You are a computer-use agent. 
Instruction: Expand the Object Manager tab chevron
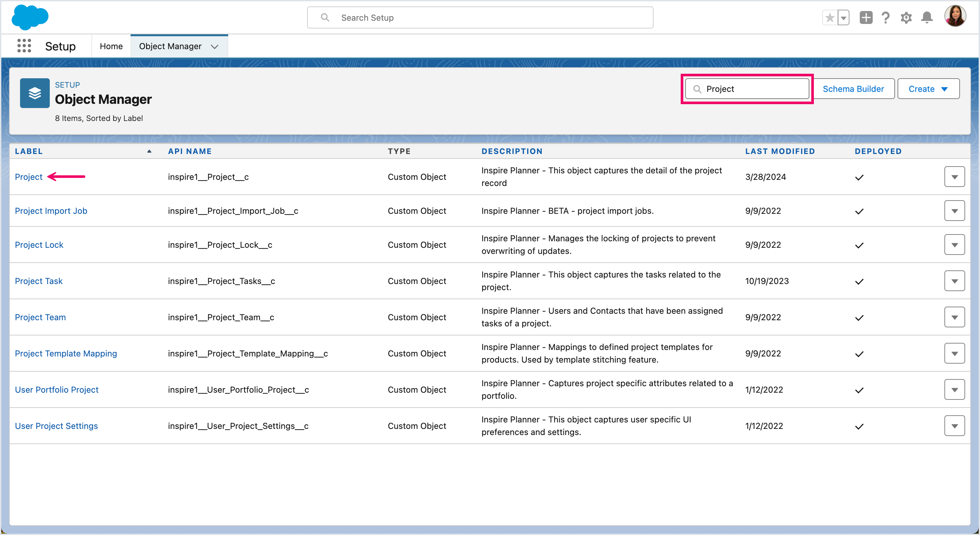tap(215, 47)
